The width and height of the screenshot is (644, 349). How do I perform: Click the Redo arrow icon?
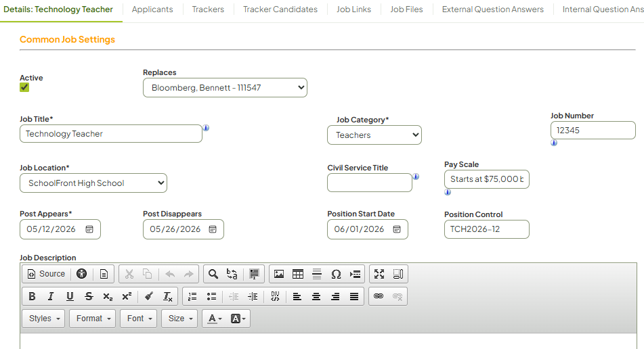(188, 274)
